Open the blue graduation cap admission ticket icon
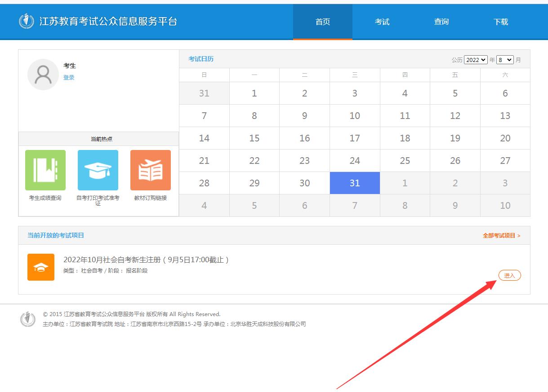The height and width of the screenshot is (392, 548). pyautogui.click(x=98, y=170)
